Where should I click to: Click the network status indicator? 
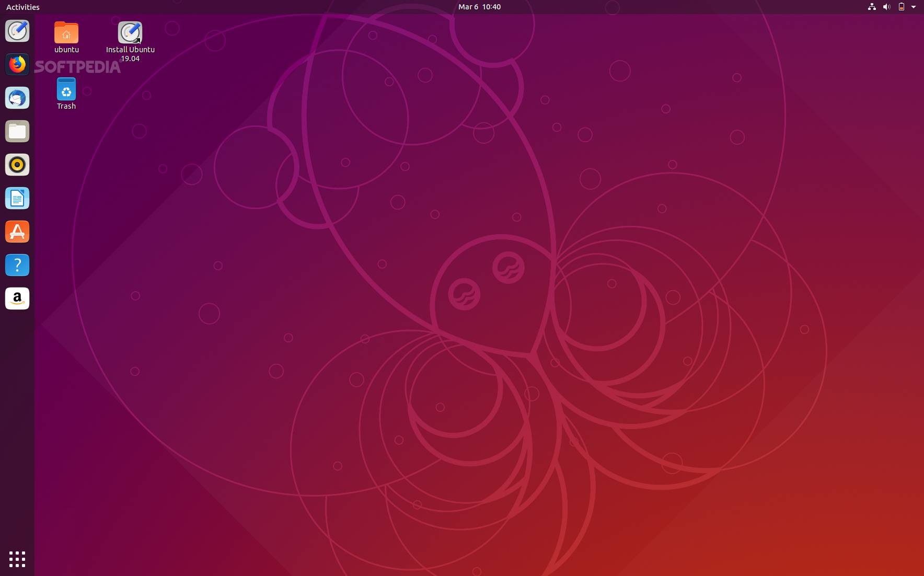pyautogui.click(x=871, y=7)
